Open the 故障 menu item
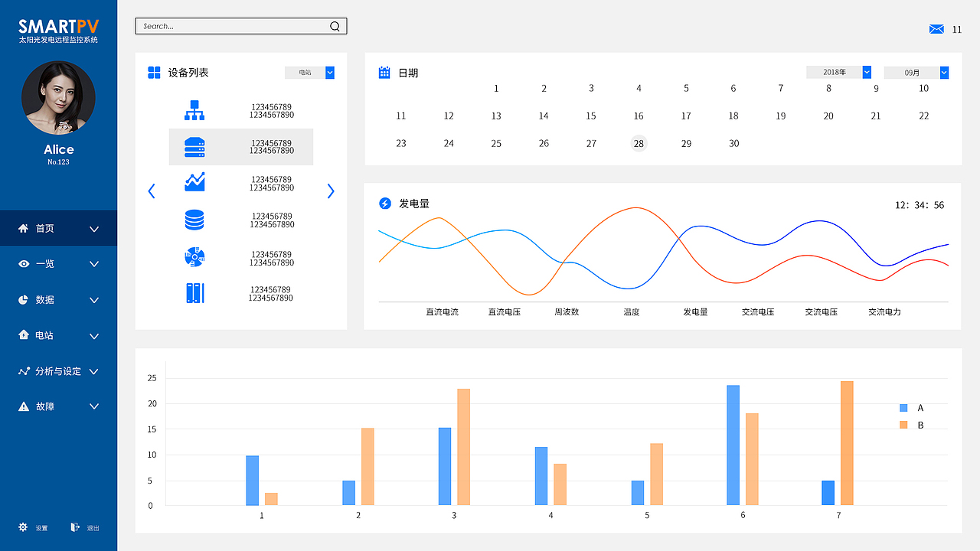The width and height of the screenshot is (980, 551). point(58,406)
